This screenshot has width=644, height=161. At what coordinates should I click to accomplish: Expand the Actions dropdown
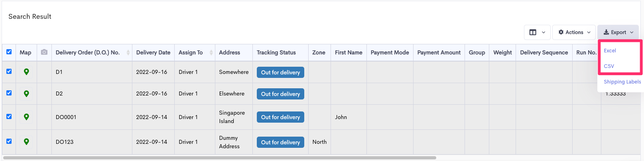(x=574, y=32)
